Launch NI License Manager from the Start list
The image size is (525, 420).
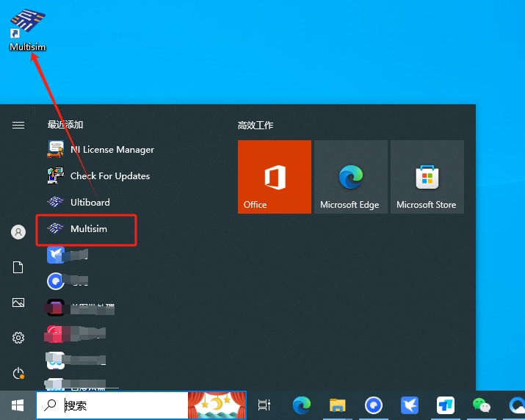pos(112,150)
